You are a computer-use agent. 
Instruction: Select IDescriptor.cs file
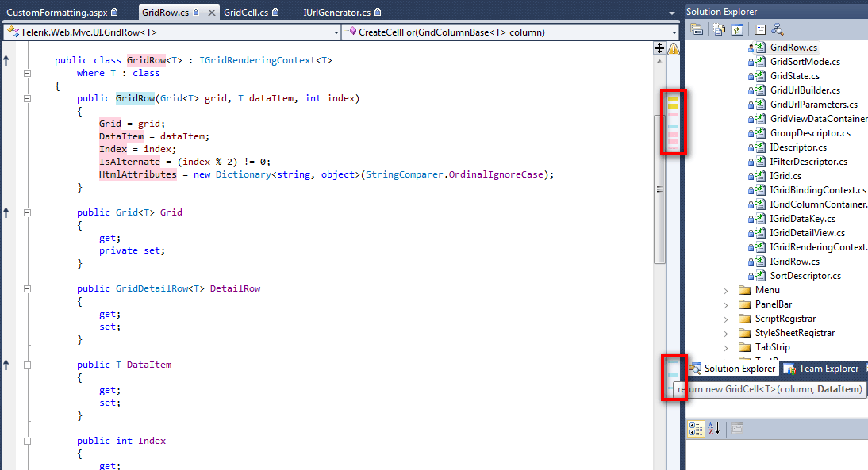coord(798,147)
